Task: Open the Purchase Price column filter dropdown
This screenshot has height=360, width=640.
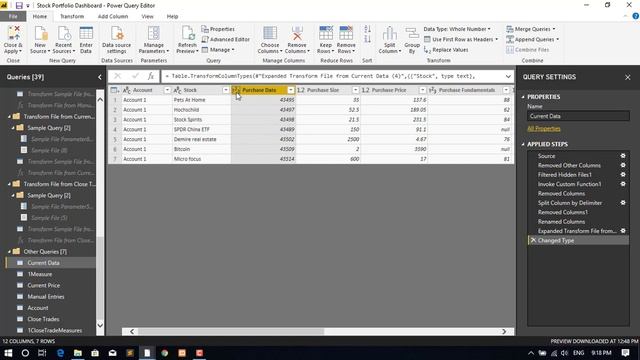Action: [x=422, y=90]
